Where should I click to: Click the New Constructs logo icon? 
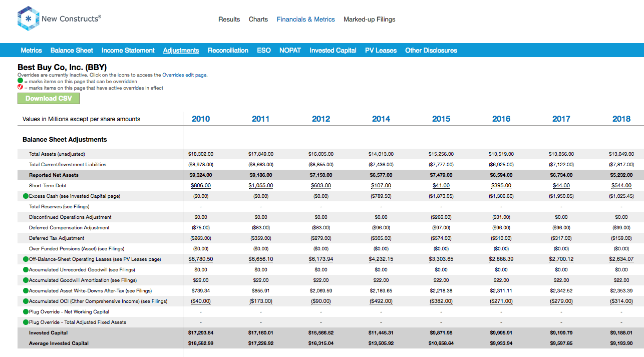(28, 19)
